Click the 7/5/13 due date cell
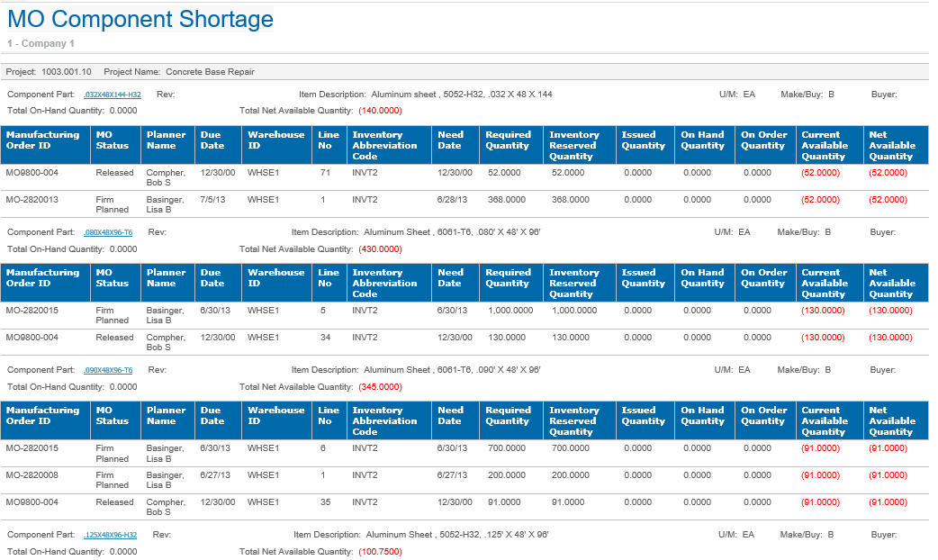The width and height of the screenshot is (938, 560). [x=212, y=200]
